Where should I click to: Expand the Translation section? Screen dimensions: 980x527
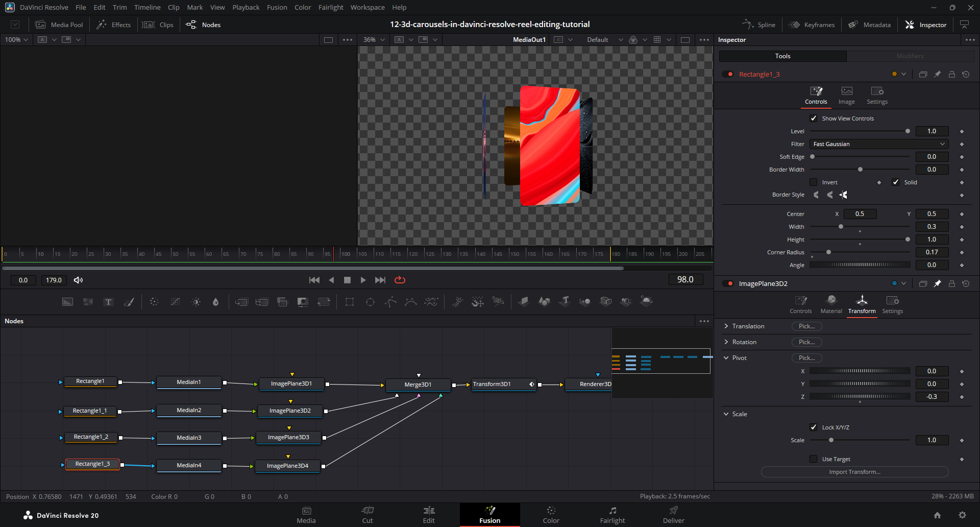point(726,326)
